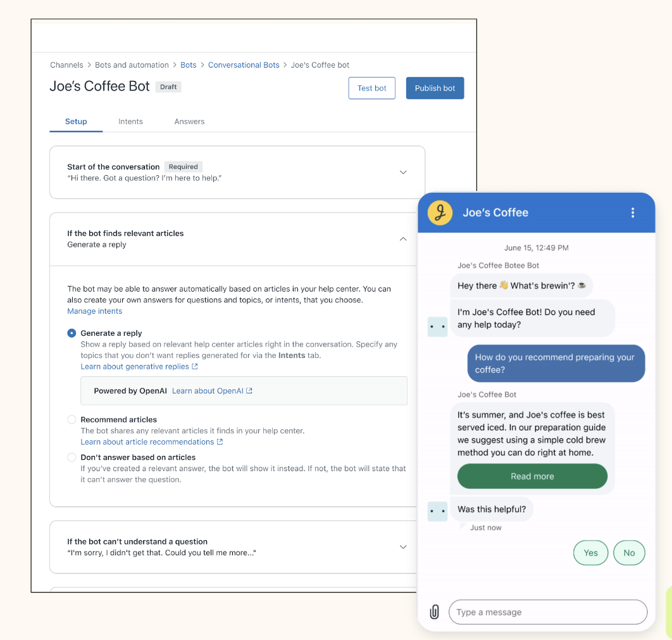Click the green Read more button
Viewport: 672px width, 640px height.
[x=532, y=476]
